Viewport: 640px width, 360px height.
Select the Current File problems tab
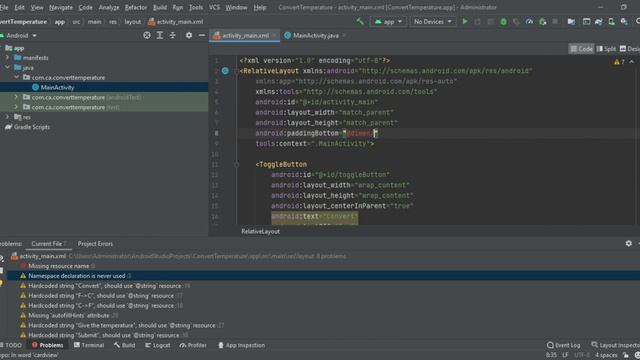(49, 244)
